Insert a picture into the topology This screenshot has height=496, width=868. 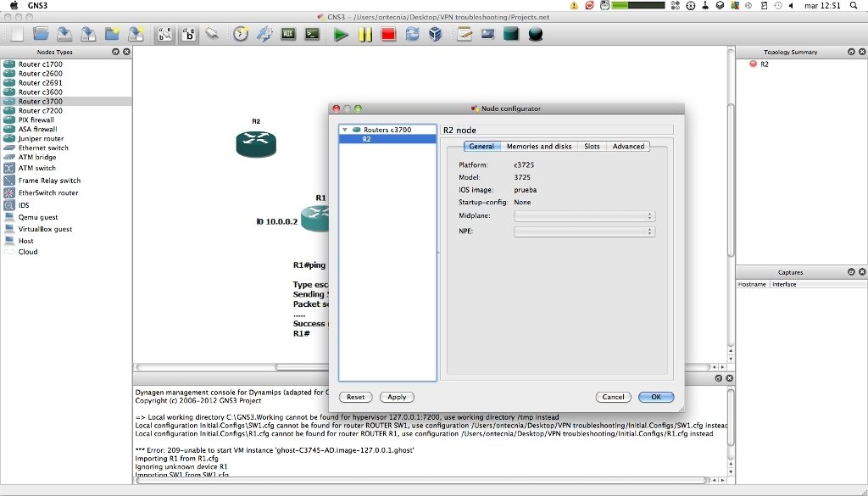pyautogui.click(x=487, y=34)
